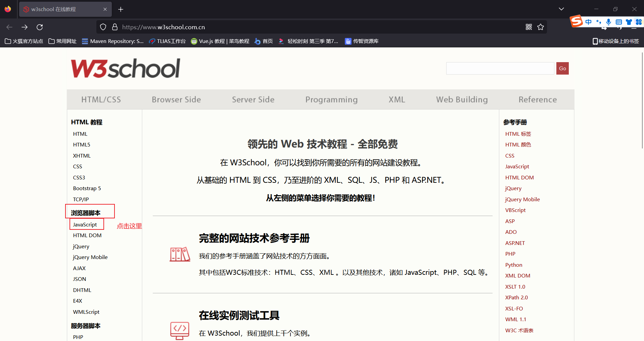This screenshot has width=644, height=341.
Task: Open the Reference nav tab
Action: click(x=538, y=99)
